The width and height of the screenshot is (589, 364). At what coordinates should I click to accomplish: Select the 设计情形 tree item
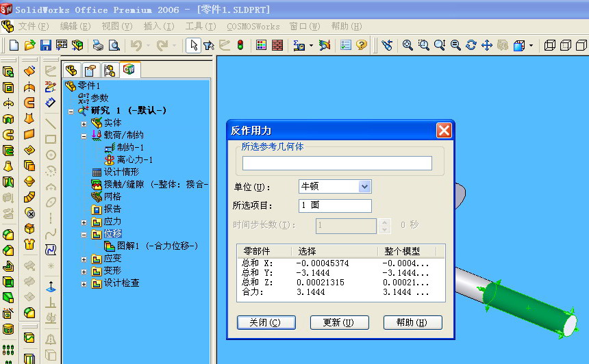[x=121, y=172]
